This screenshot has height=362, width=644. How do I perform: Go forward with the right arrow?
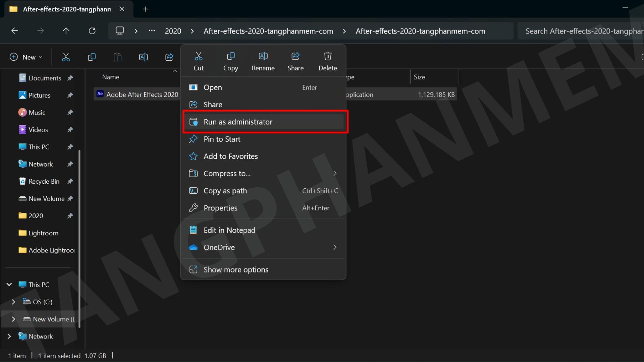[40, 31]
